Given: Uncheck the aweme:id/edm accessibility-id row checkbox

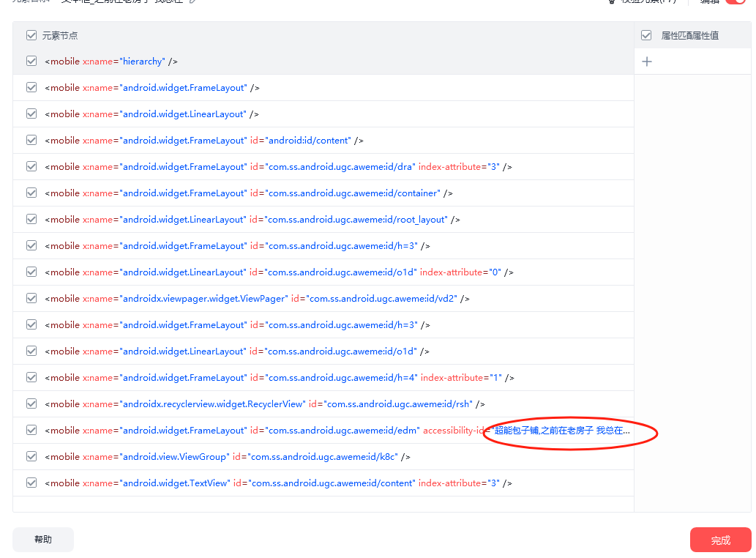Looking at the screenshot, I should pos(31,430).
